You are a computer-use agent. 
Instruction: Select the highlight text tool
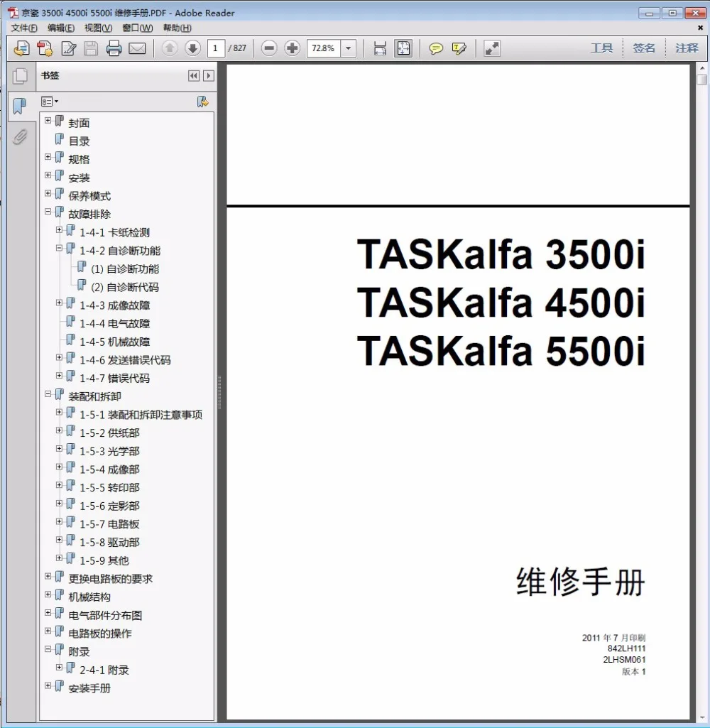[x=459, y=48]
